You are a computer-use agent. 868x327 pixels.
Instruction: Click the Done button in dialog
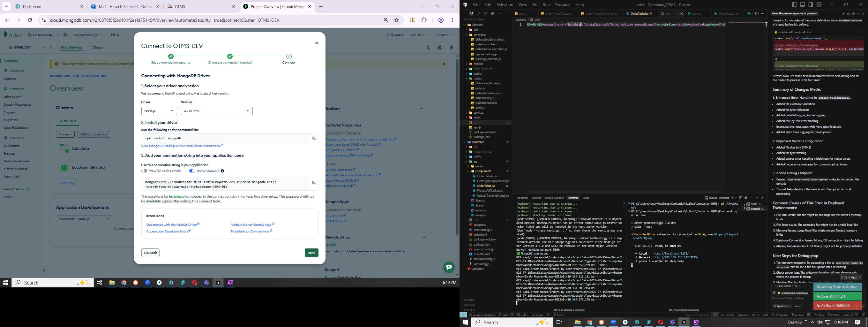[311, 253]
